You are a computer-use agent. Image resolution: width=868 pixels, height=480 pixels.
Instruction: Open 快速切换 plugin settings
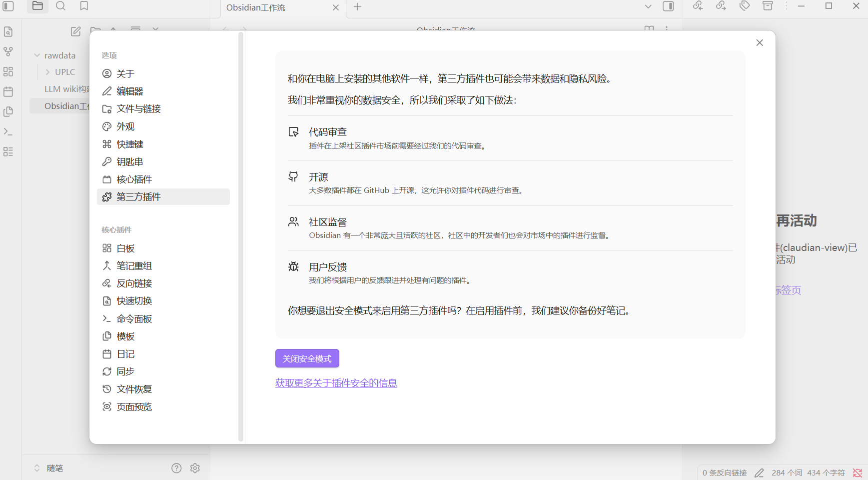pyautogui.click(x=163, y=301)
